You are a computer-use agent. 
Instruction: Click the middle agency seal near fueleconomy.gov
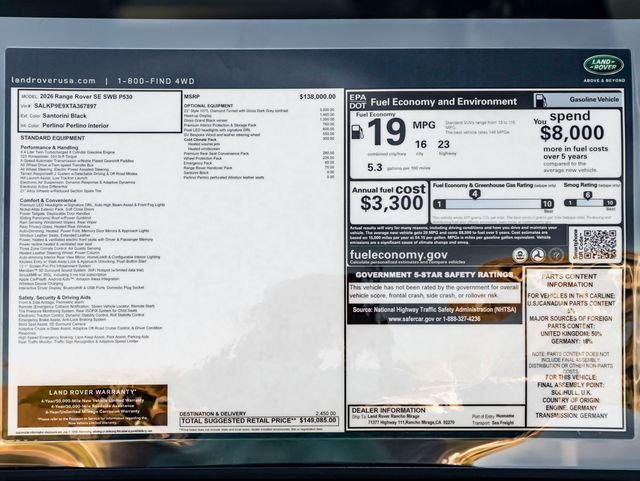point(538,255)
